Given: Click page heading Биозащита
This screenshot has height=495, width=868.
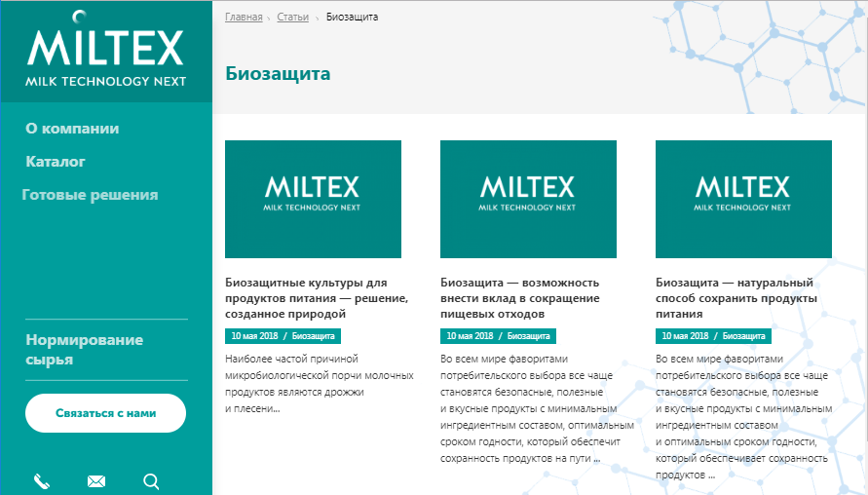Looking at the screenshot, I should (x=278, y=74).
